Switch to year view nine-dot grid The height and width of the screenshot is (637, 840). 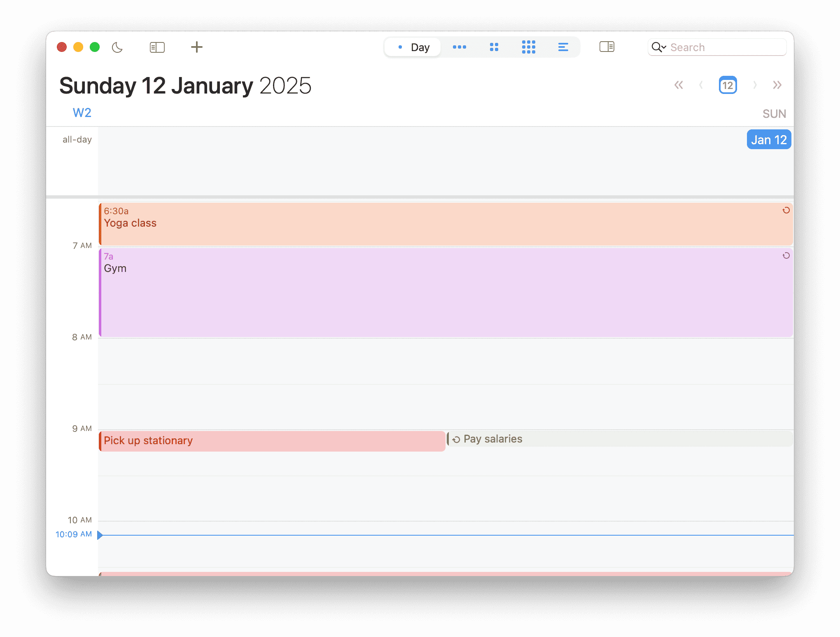click(529, 47)
